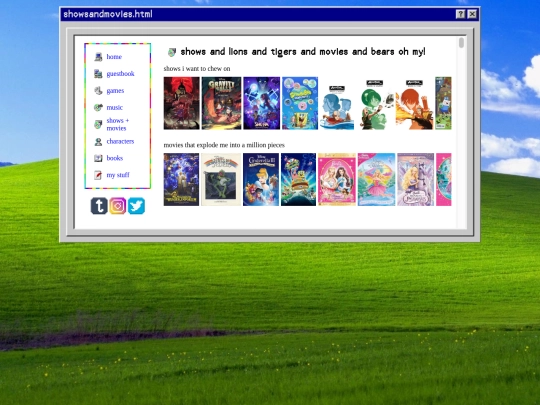Open the games link
Viewport: 540px width, 405px height.
115,91
